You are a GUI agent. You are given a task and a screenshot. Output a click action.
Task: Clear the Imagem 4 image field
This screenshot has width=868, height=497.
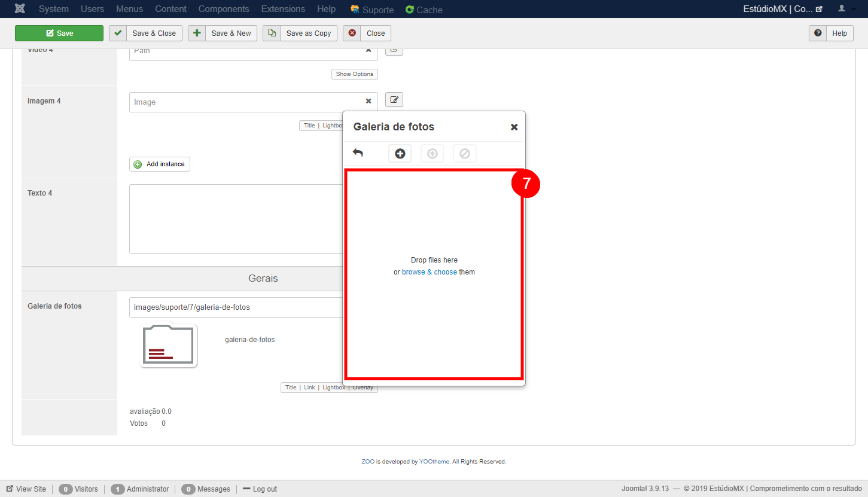tap(368, 102)
